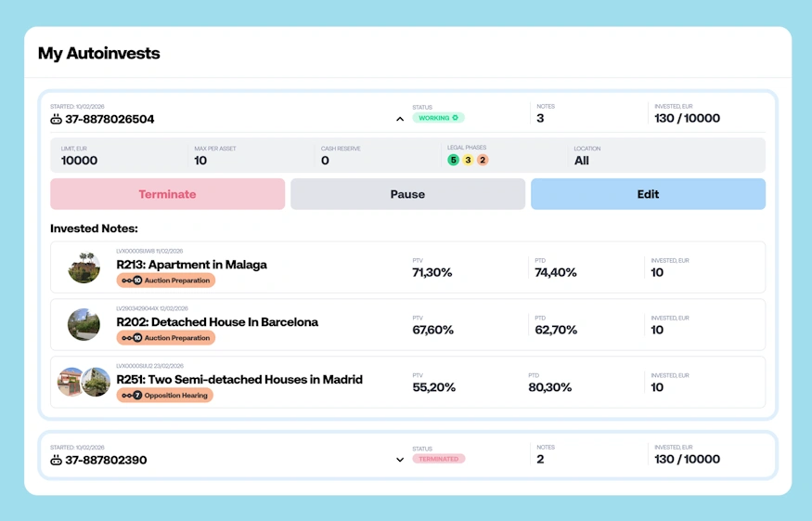Click the Barcelona house thumbnail photo
This screenshot has height=521, width=812.
[84, 325]
